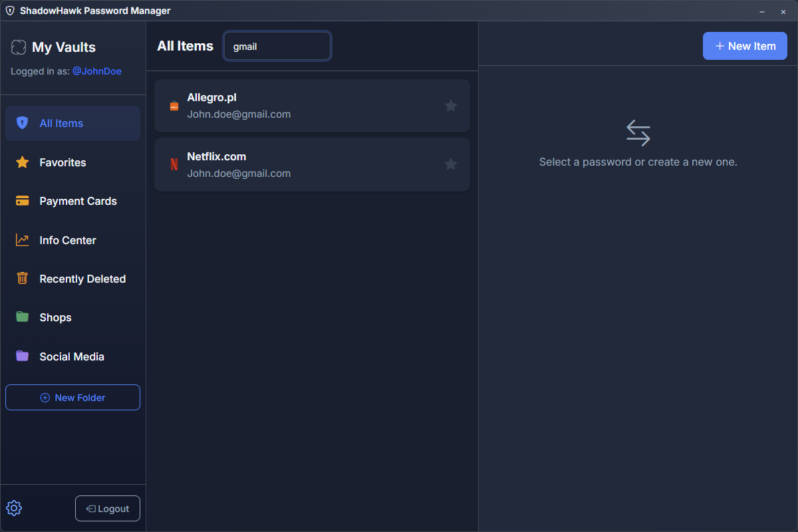Select the Netflix.com password entry

point(312,164)
